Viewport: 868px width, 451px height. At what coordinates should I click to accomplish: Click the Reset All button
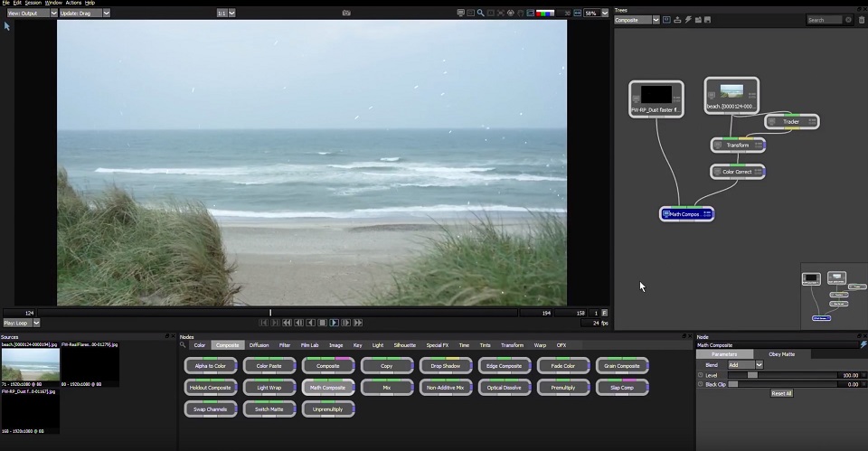click(781, 393)
